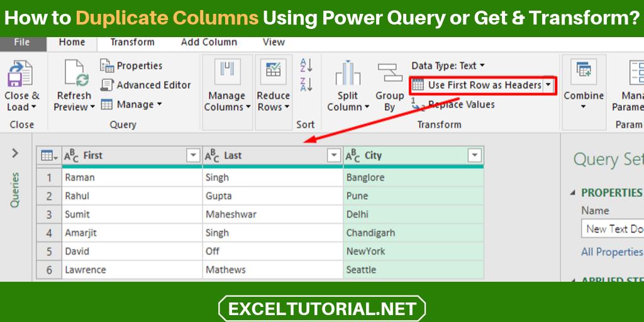Switch to the Home tab
644x322 pixels.
pos(72,42)
